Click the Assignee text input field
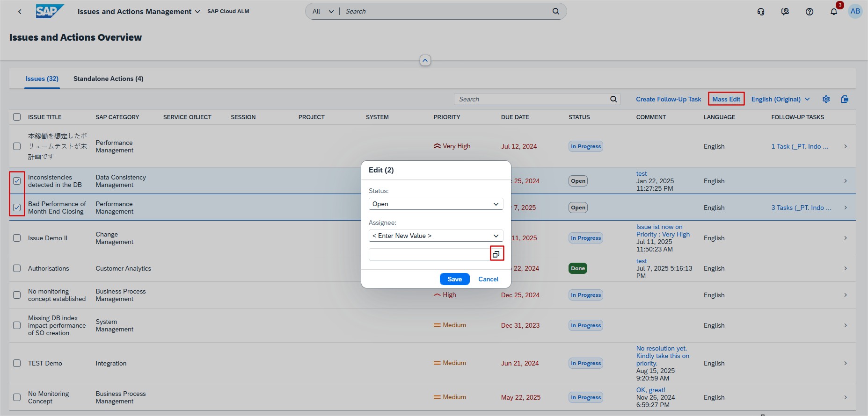 click(429, 254)
